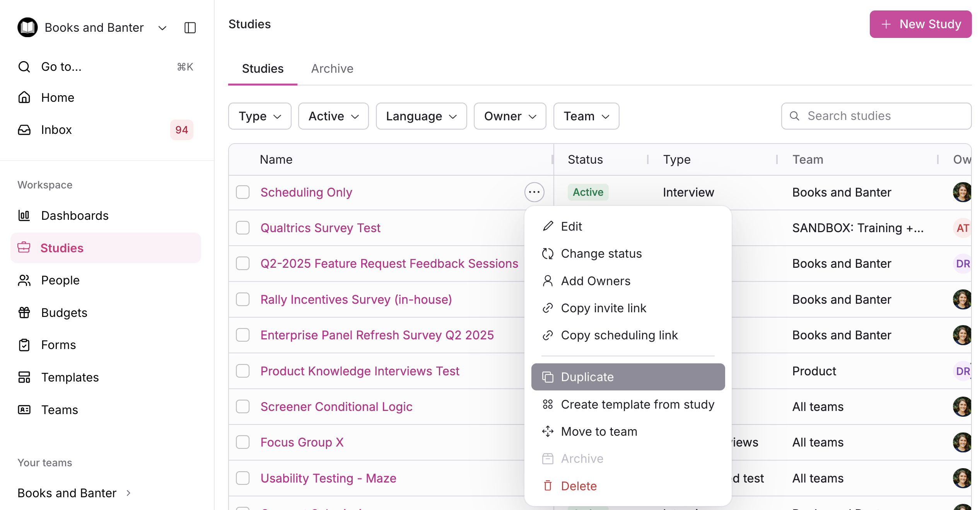Expand the Books and Banter workspace switcher
The height and width of the screenshot is (510, 980).
point(162,28)
